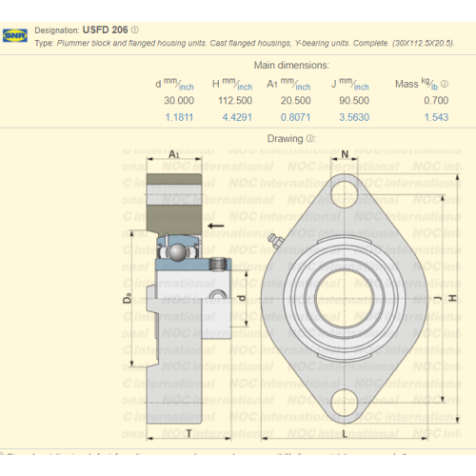This screenshot has width=476, height=476.
Task: Click the 'Drawing' section label
Action: click(286, 139)
